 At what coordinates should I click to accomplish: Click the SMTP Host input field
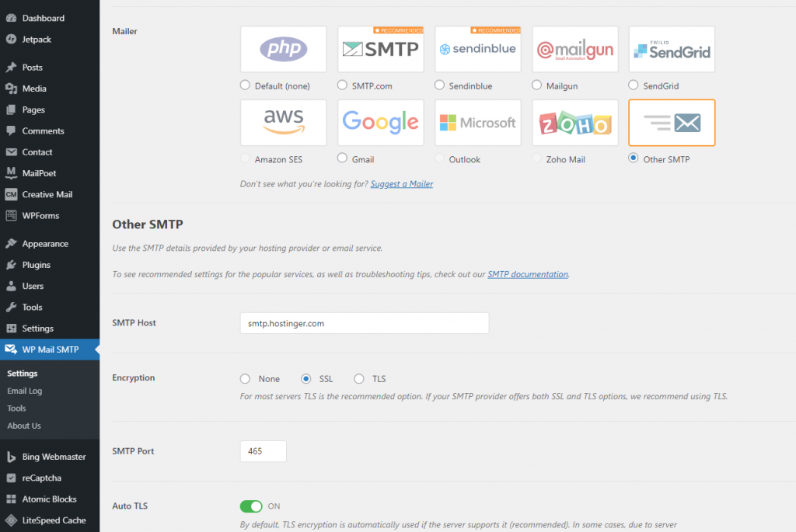(365, 323)
